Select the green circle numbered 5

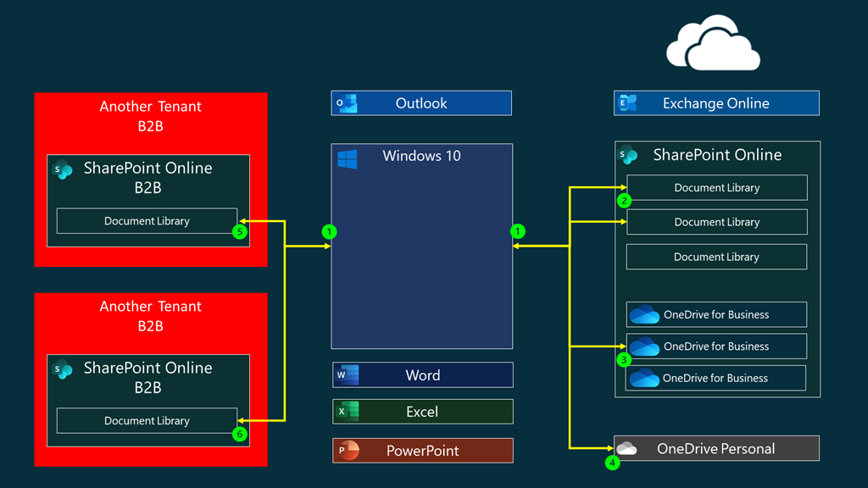pyautogui.click(x=240, y=231)
